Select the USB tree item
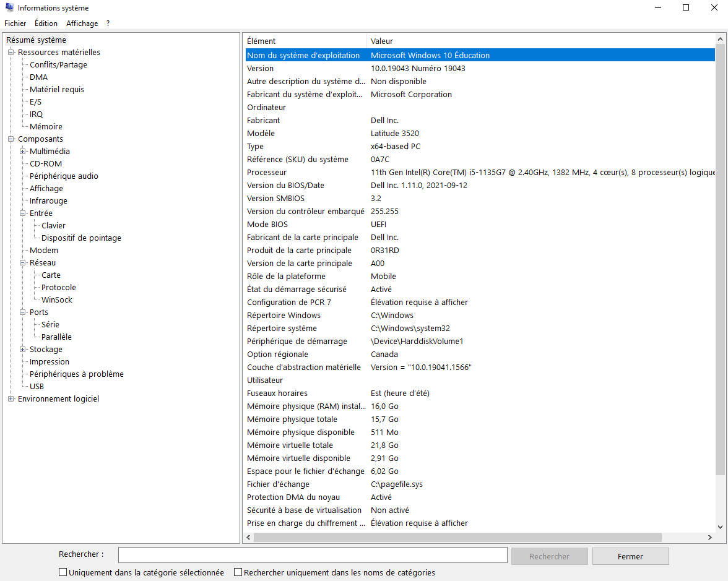 37,387
